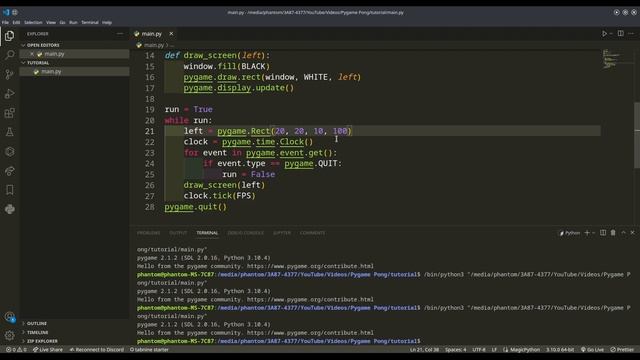Open the View menu
640x360 pixels.
click(x=51, y=22)
